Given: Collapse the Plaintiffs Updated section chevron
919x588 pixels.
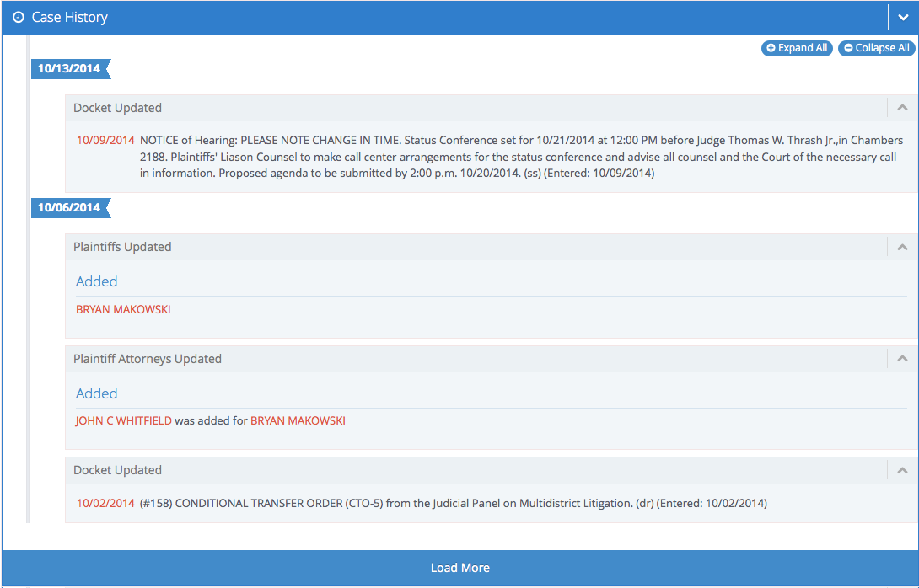Looking at the screenshot, I should [902, 247].
